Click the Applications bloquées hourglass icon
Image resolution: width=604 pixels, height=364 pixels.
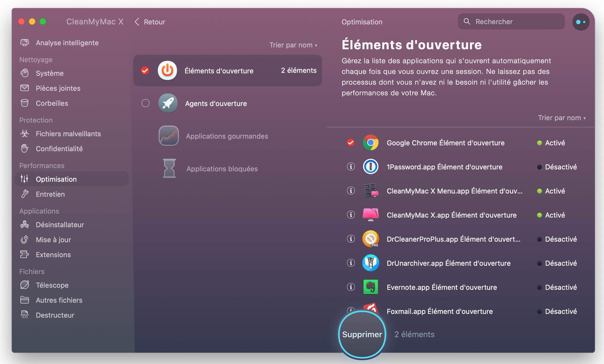169,168
